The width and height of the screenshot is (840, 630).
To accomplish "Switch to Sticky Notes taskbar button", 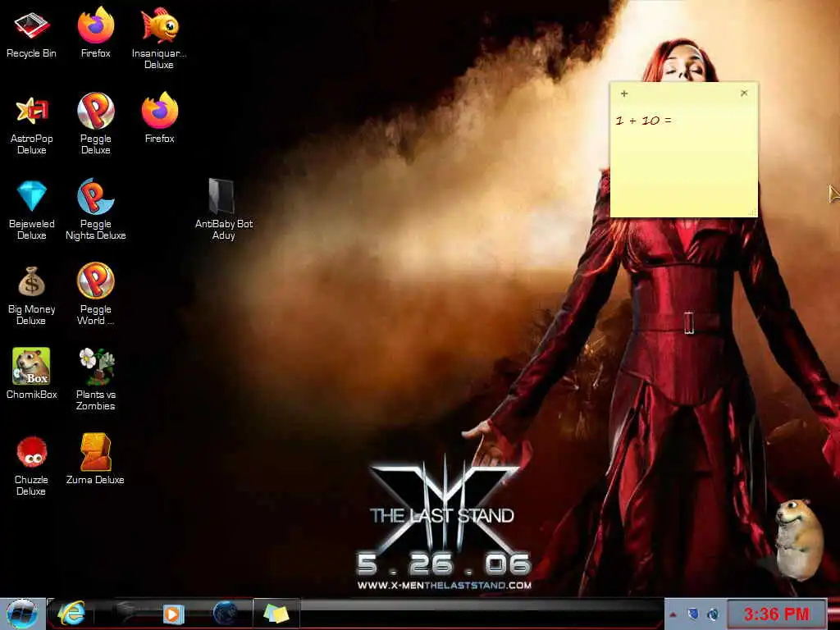I will (276, 614).
